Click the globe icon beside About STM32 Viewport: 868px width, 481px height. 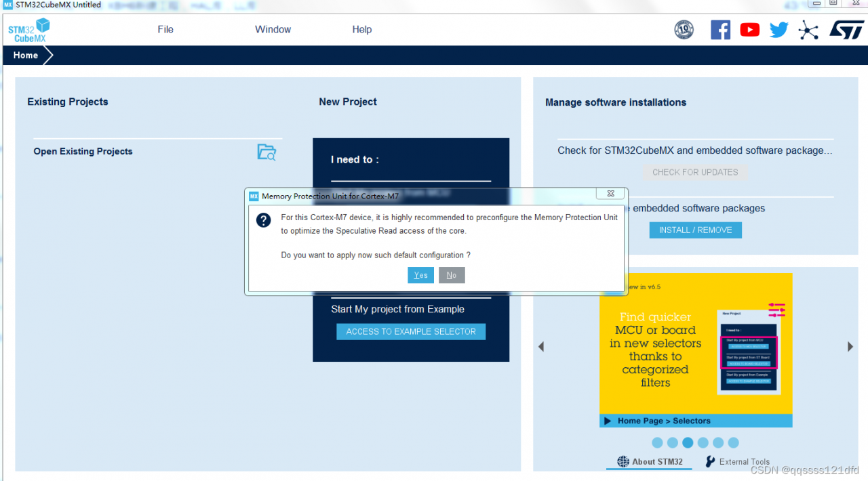[x=623, y=461]
